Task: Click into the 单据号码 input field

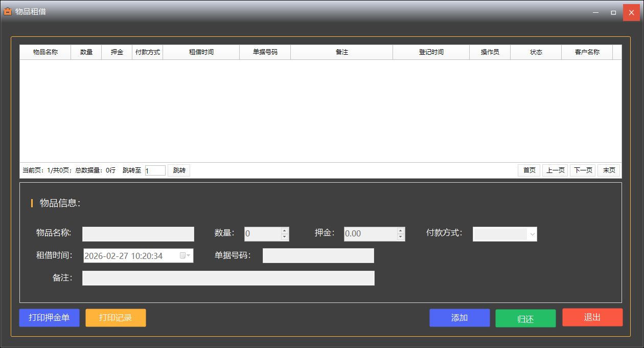Action: pyautogui.click(x=318, y=255)
